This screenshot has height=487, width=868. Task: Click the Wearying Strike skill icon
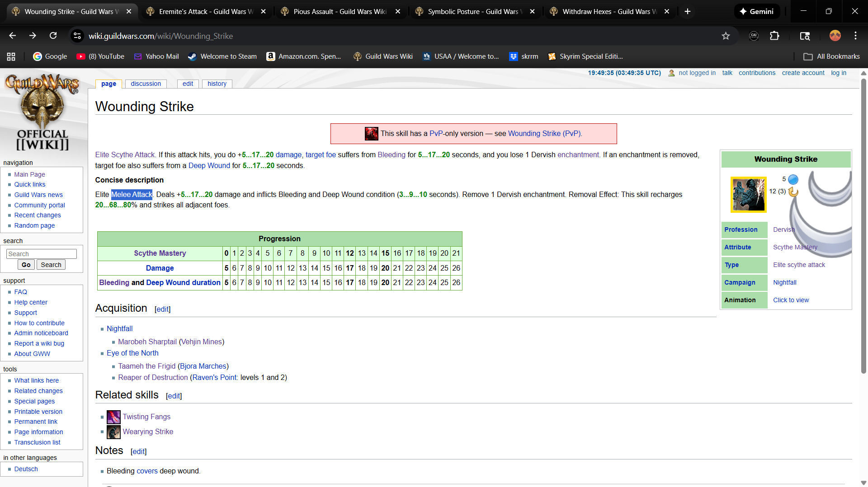(x=113, y=432)
